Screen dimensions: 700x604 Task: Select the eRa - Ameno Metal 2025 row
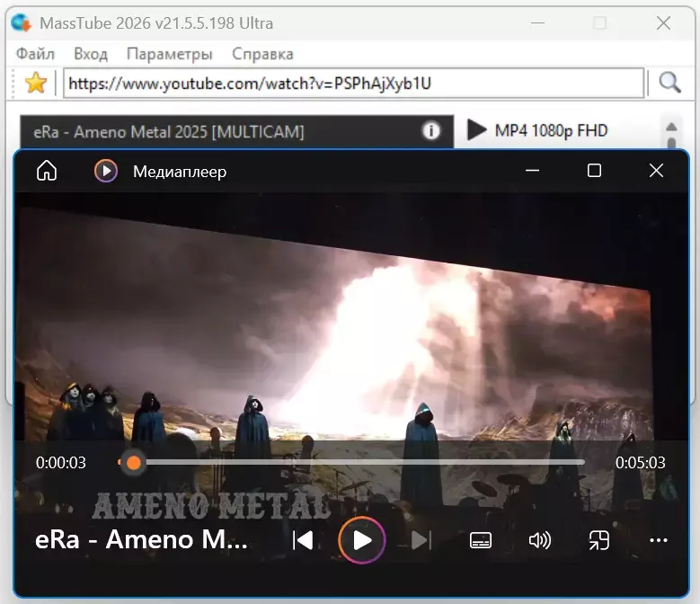[236, 132]
